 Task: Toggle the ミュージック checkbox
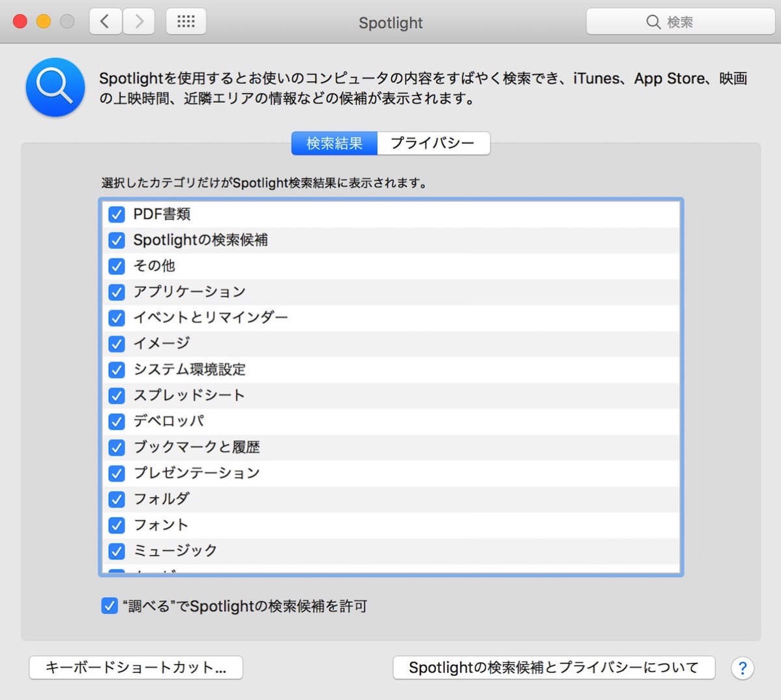117,551
